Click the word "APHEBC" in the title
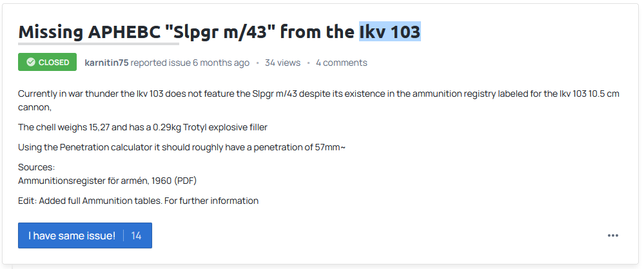The image size is (644, 269). click(126, 30)
